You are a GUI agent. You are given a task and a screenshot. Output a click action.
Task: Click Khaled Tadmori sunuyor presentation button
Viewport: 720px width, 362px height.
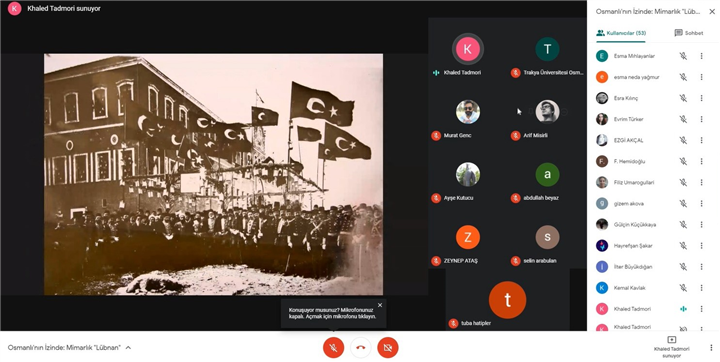pos(671,347)
